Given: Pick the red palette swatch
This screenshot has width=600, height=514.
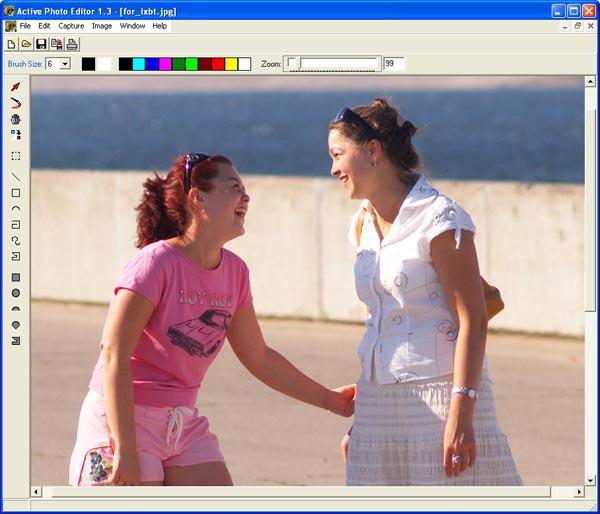Looking at the screenshot, I should click(x=218, y=64).
